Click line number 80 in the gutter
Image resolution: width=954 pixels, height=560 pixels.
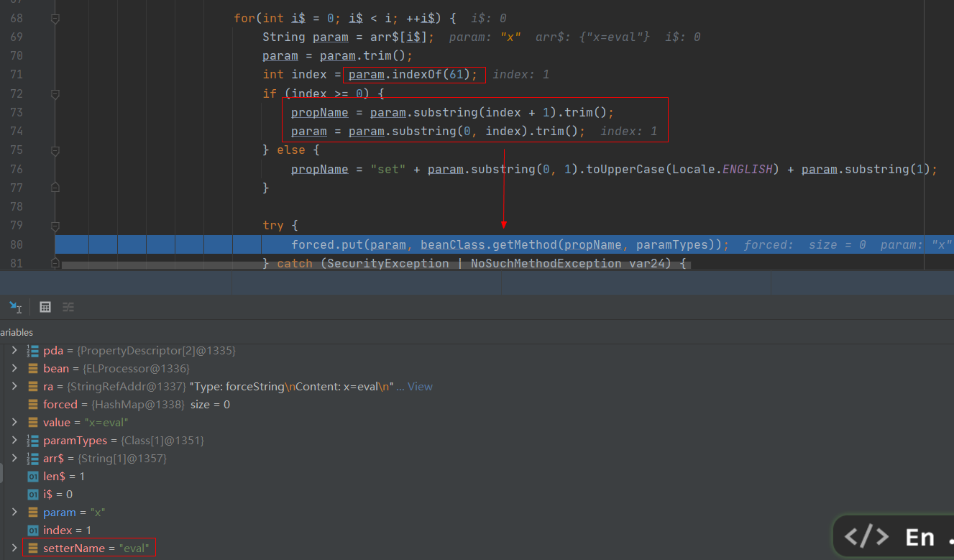[17, 245]
